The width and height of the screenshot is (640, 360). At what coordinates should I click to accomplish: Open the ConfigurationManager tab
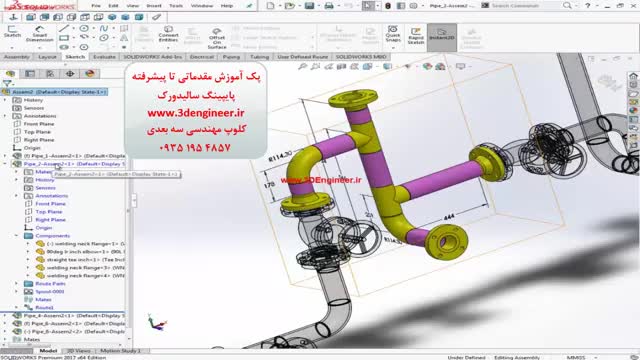click(50, 73)
